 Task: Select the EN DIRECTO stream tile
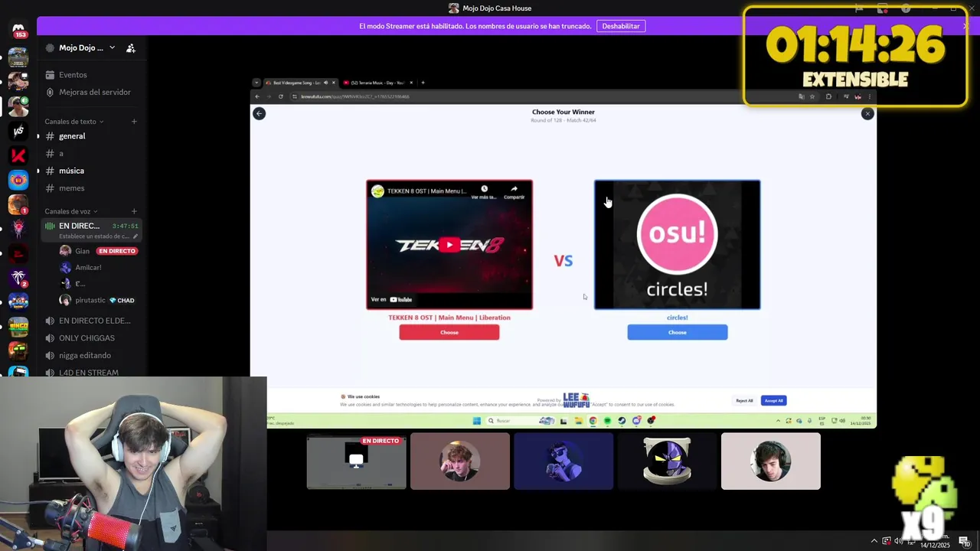[357, 461]
